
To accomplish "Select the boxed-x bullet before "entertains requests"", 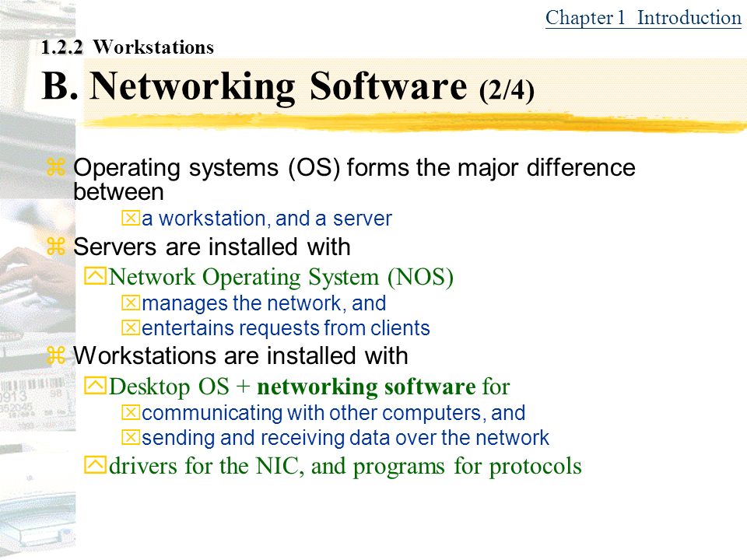I will click(131, 327).
